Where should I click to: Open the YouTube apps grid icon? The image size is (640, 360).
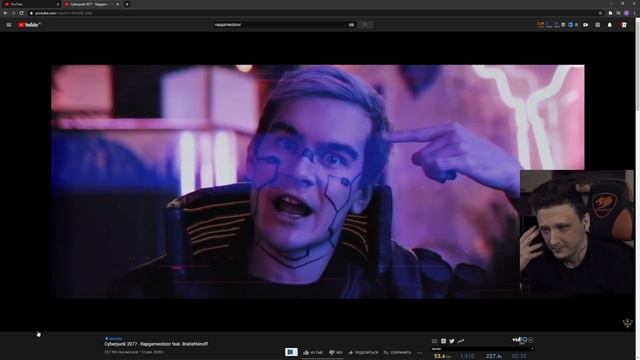pyautogui.click(x=598, y=25)
